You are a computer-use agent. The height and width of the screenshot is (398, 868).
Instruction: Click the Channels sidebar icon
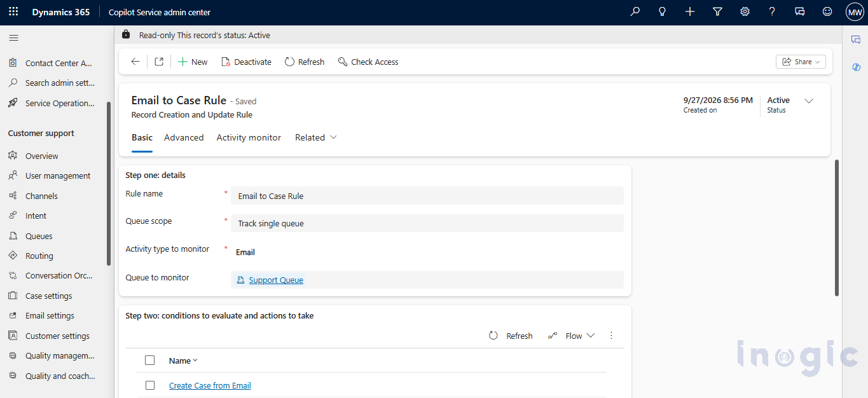pyautogui.click(x=13, y=196)
